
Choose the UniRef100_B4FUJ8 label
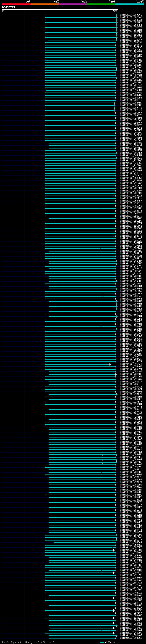coord(131,588)
